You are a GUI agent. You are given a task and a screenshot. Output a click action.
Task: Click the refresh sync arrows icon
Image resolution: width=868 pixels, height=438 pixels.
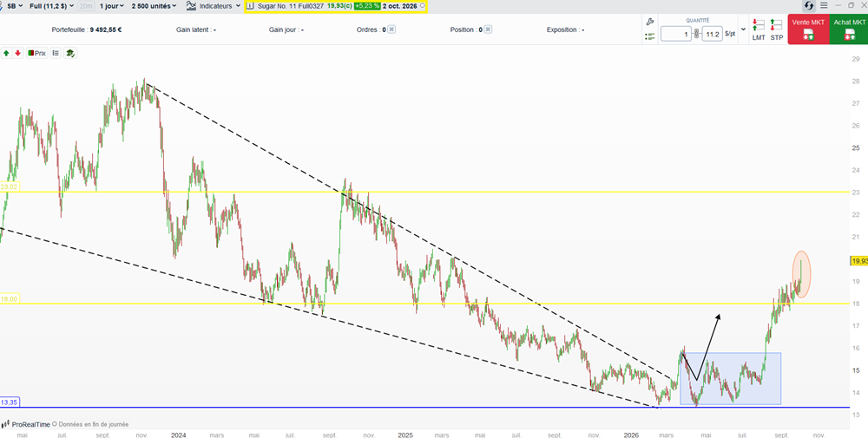[x=809, y=5]
